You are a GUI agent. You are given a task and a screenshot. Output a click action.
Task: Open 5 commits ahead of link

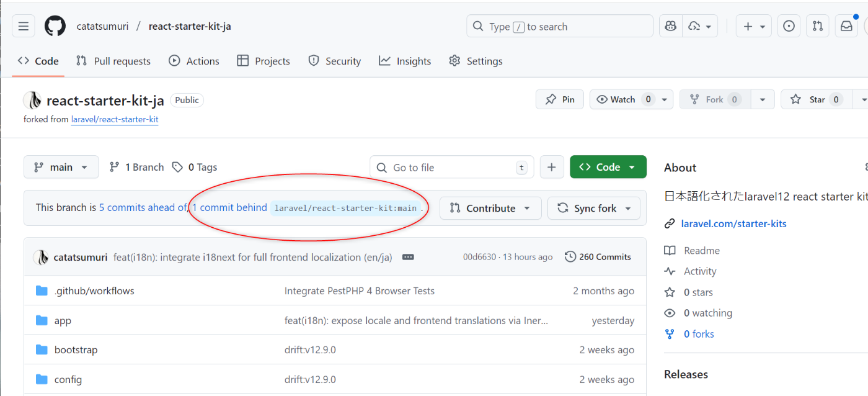[x=143, y=207]
